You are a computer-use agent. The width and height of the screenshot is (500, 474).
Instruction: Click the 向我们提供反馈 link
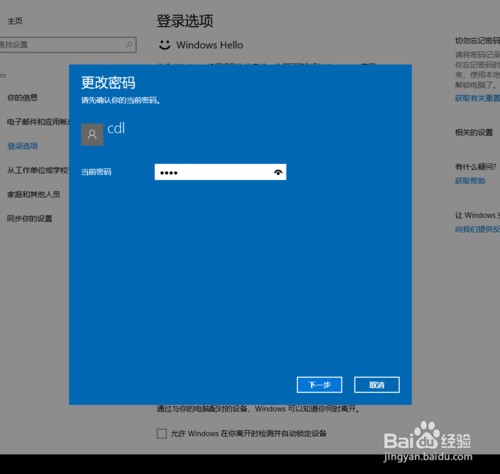coord(477,229)
